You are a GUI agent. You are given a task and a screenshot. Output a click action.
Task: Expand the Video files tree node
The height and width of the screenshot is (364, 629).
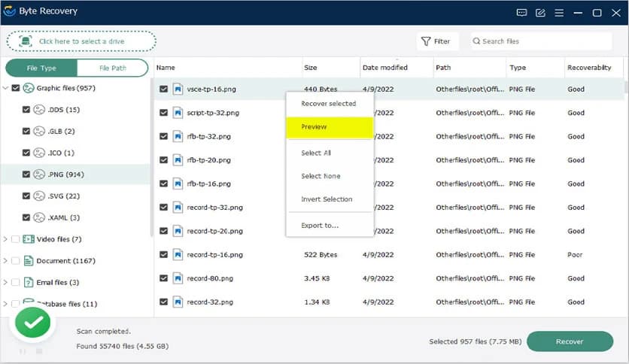(x=5, y=239)
